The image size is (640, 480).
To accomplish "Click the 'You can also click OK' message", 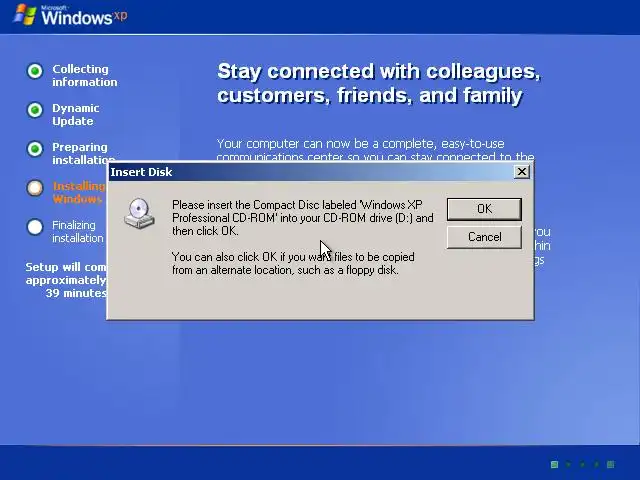I will coord(293,263).
